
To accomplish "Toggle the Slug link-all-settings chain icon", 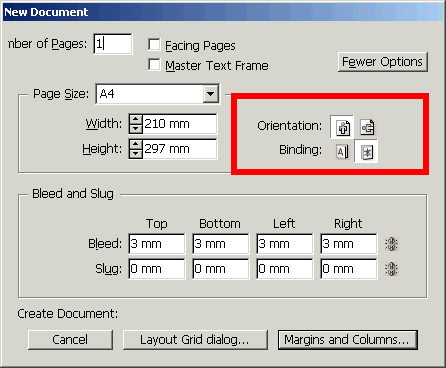I will [391, 269].
